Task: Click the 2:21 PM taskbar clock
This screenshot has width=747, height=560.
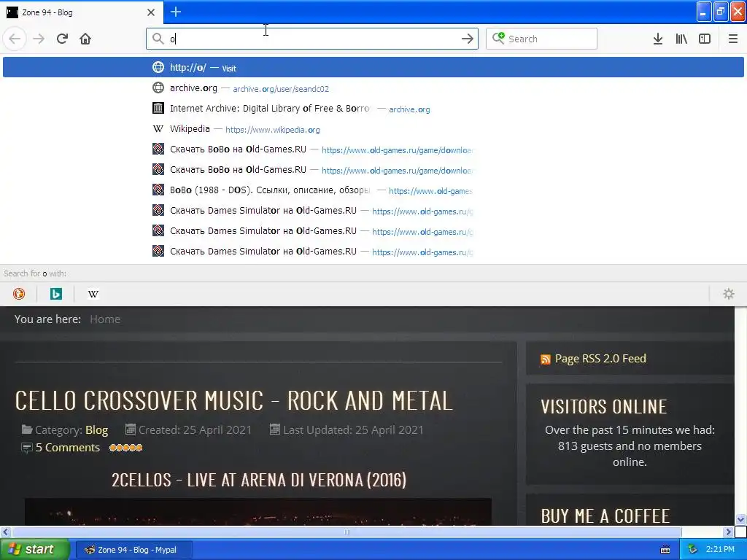Action: pyautogui.click(x=720, y=549)
